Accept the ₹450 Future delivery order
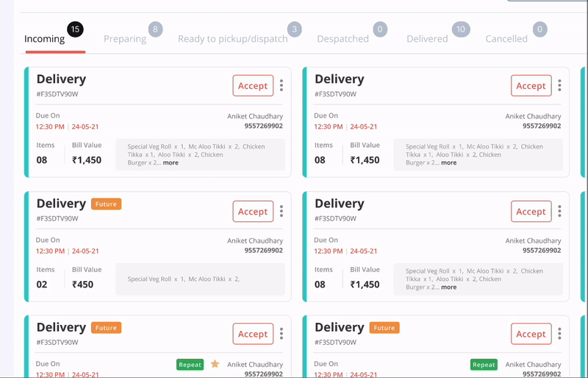The image size is (588, 378). (x=253, y=212)
